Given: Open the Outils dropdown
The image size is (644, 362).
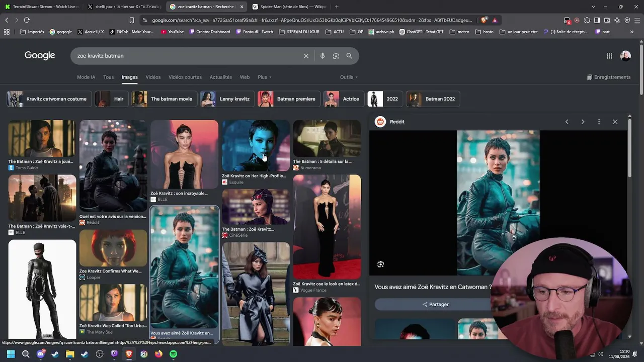Looking at the screenshot, I should click(349, 77).
